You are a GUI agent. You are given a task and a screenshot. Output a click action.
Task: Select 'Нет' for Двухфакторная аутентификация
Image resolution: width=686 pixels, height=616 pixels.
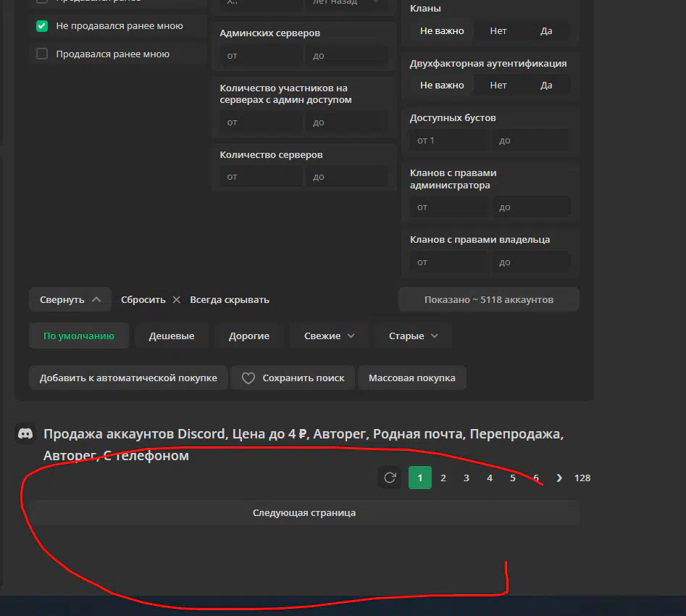coord(498,86)
